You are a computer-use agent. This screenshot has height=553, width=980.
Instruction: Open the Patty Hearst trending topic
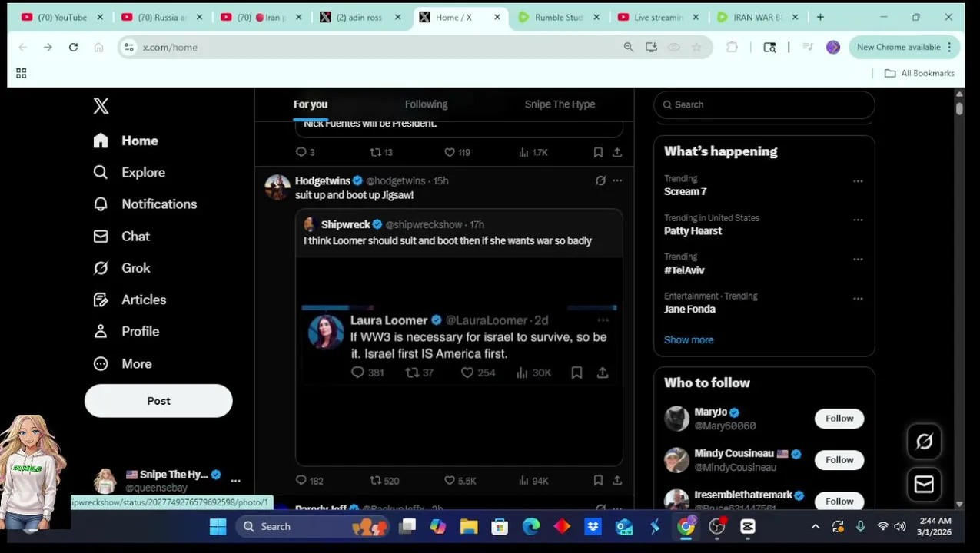click(x=693, y=230)
